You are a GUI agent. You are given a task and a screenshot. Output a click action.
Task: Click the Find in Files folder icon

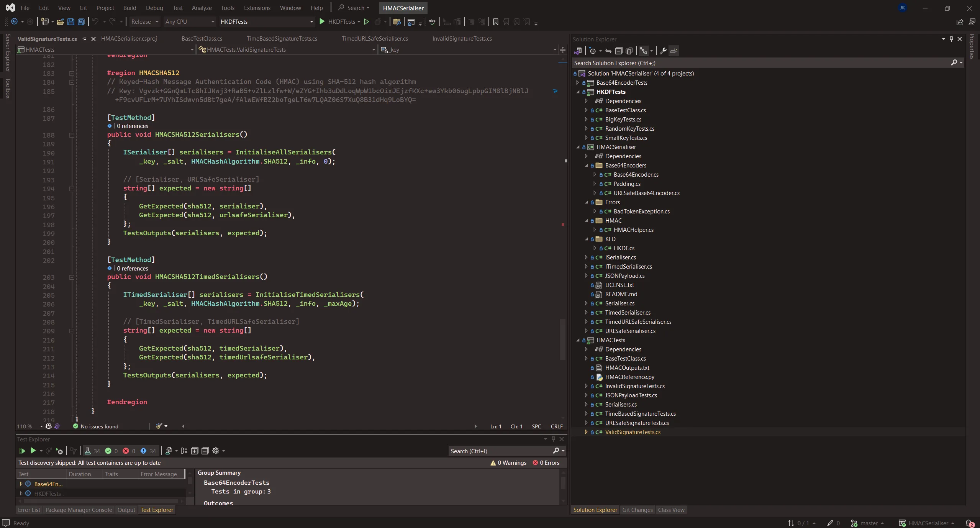pyautogui.click(x=397, y=22)
